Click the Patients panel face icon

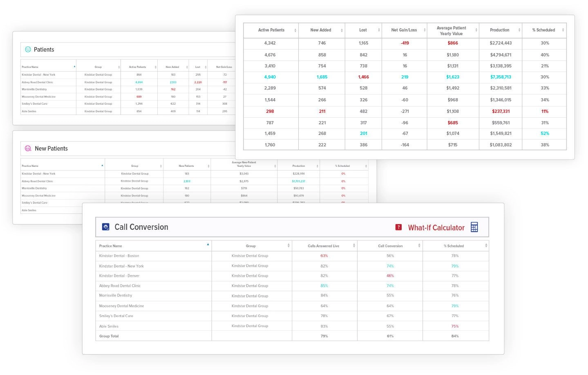[27, 49]
